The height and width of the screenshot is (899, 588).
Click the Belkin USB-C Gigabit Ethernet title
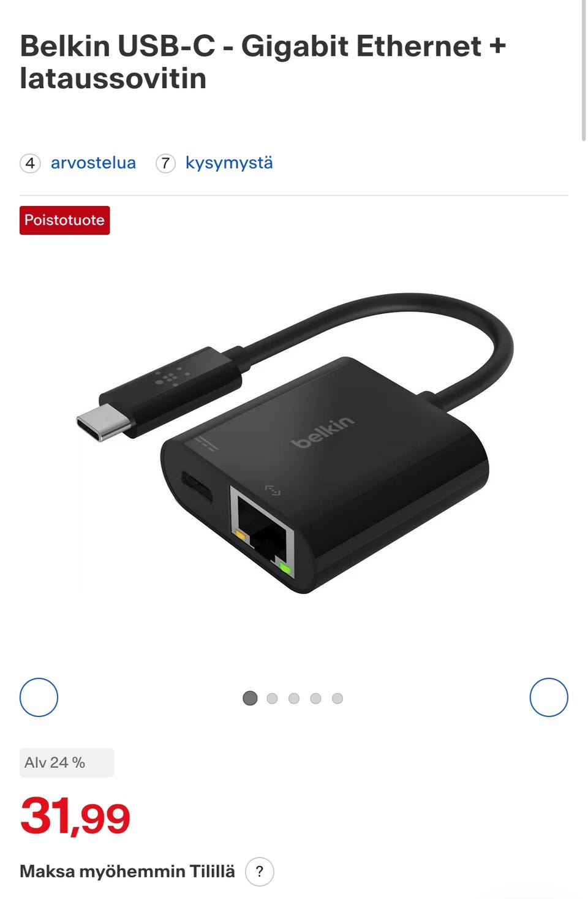click(263, 62)
